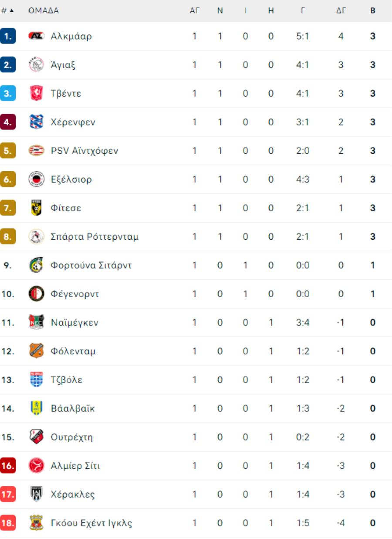Click the Heerenveen club crest
Screen dimensions: 392x539
(x=36, y=122)
